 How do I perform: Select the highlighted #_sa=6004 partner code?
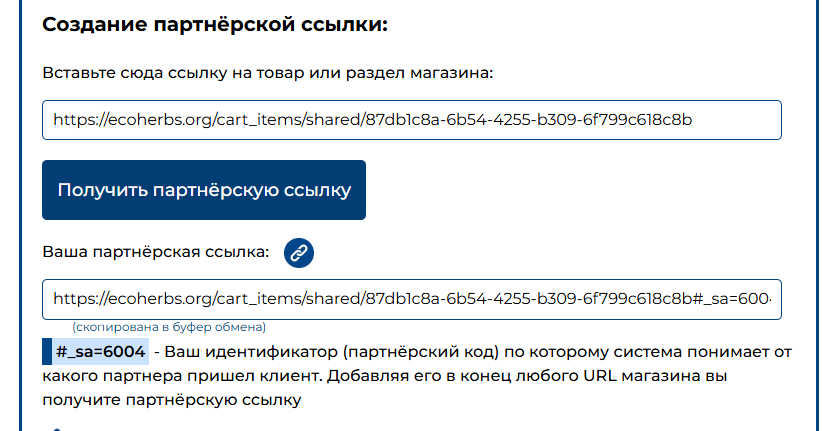click(x=101, y=351)
